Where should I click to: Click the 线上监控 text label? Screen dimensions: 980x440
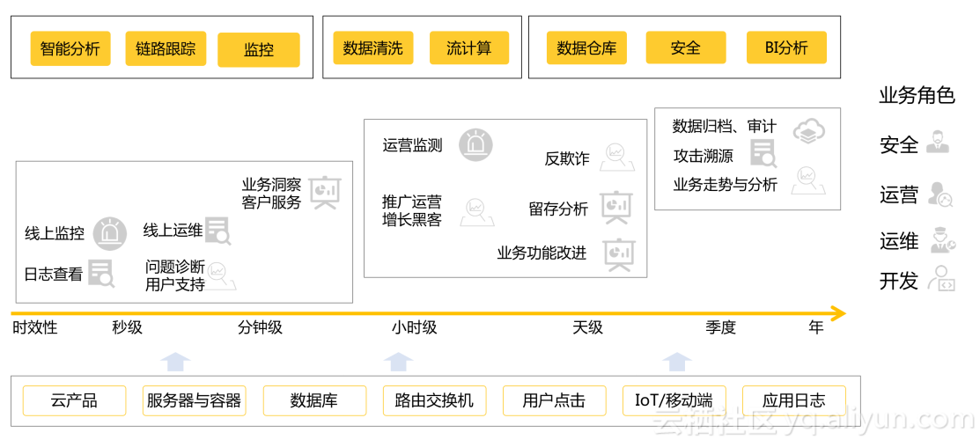click(55, 234)
